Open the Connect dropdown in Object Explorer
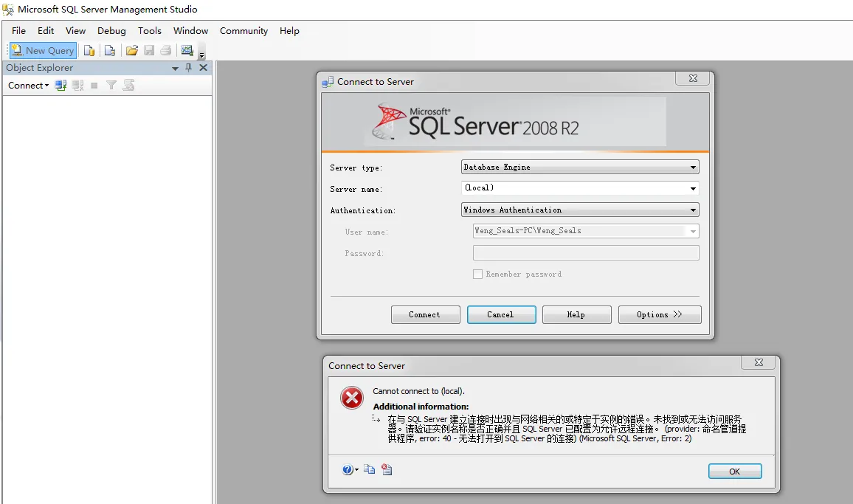The height and width of the screenshot is (504, 853). (x=28, y=86)
